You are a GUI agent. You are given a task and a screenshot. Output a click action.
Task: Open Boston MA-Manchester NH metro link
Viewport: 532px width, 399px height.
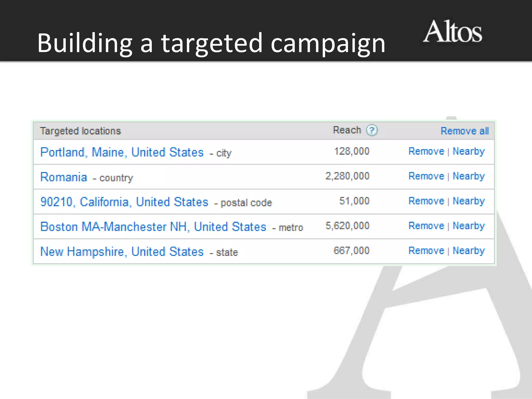coord(153,227)
